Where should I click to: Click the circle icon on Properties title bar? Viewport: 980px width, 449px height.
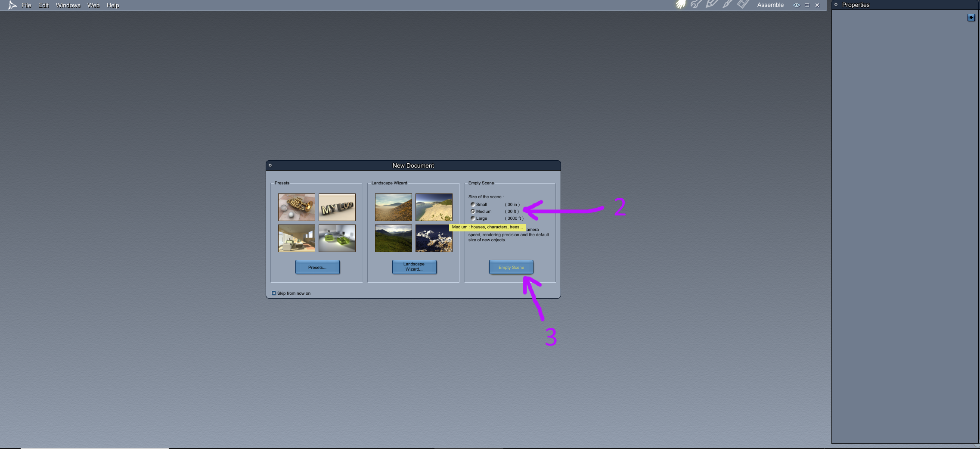pos(836,5)
